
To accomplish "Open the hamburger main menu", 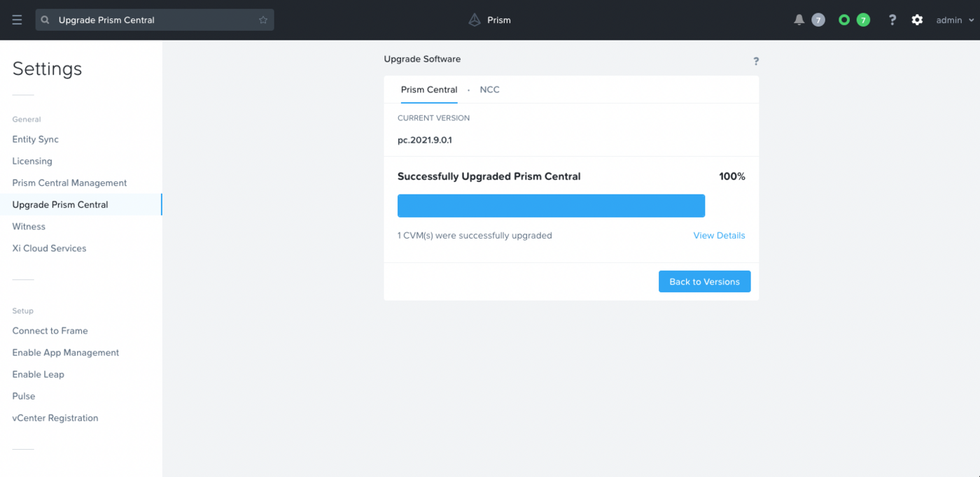I will (17, 20).
